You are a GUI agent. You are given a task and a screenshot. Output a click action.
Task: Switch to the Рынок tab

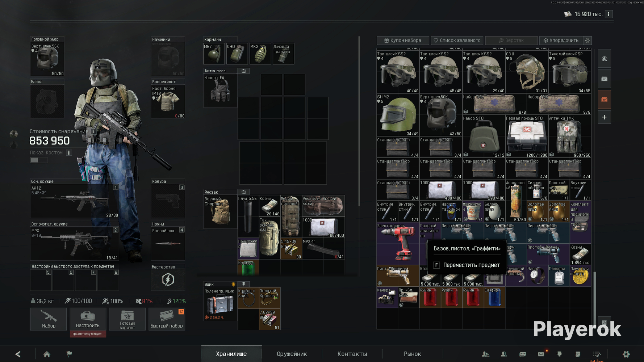(413, 354)
